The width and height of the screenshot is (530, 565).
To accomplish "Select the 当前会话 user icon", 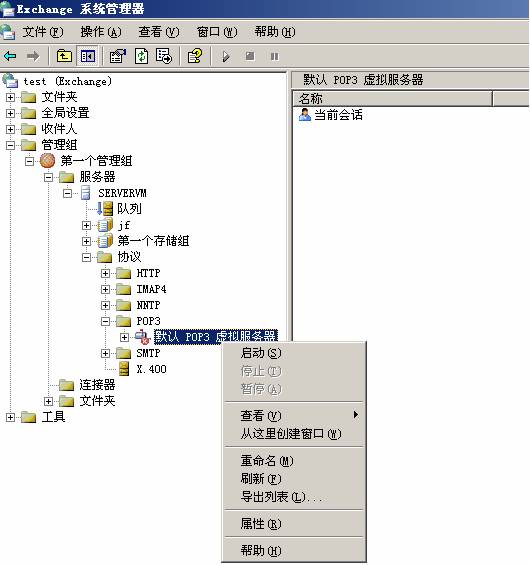I will click(304, 115).
